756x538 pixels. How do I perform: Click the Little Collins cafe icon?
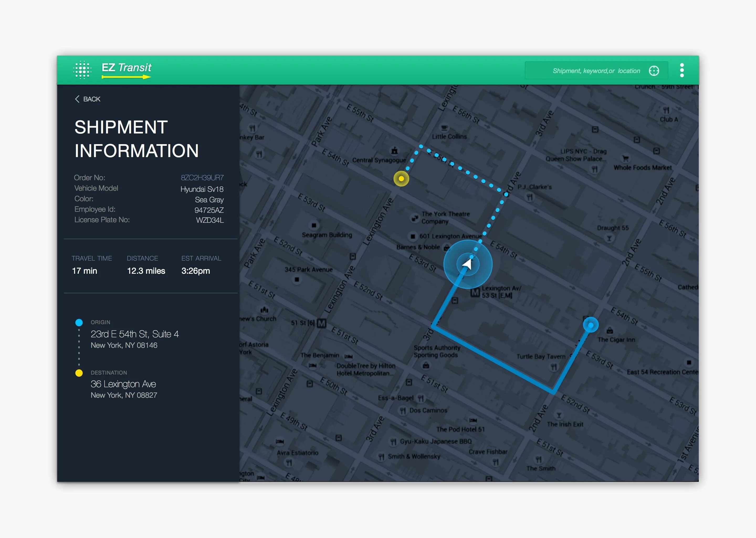tap(444, 128)
